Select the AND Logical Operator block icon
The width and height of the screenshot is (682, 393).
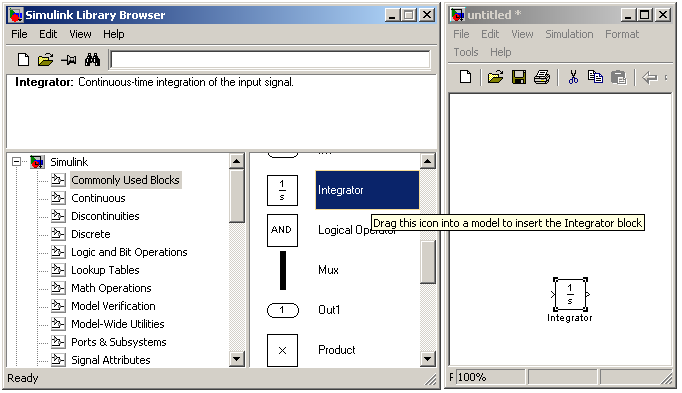tap(282, 230)
